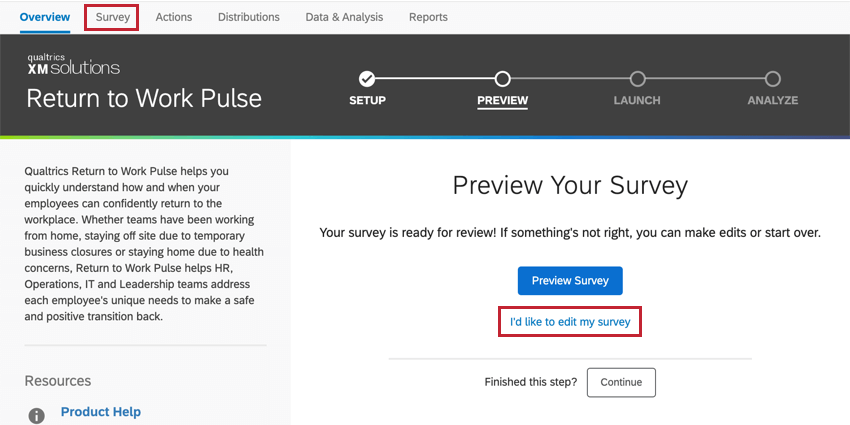
Task: Select the Reports tab
Action: 428,17
